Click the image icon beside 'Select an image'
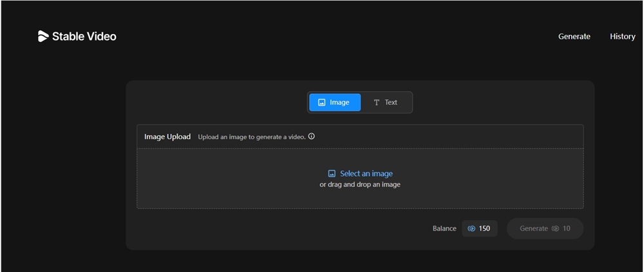Viewport: 644px width, 272px height. [x=332, y=173]
